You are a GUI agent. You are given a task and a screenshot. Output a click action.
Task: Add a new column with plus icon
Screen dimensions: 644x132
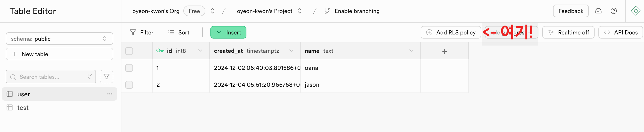(444, 51)
